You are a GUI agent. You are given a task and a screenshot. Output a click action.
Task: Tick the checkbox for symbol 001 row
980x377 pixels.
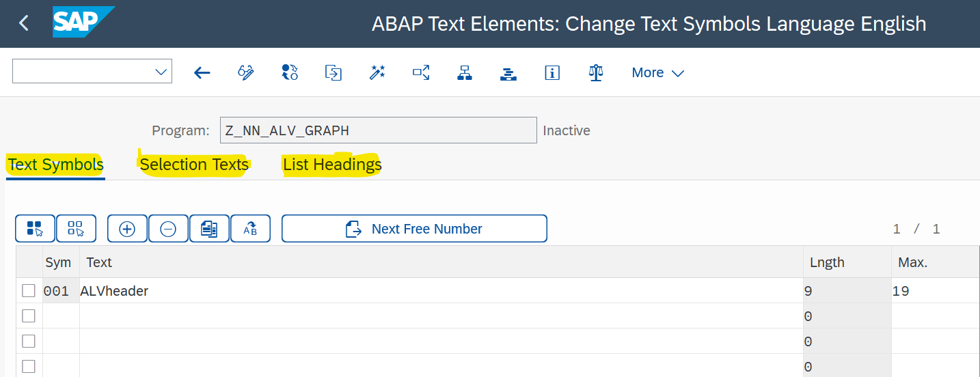tap(28, 291)
